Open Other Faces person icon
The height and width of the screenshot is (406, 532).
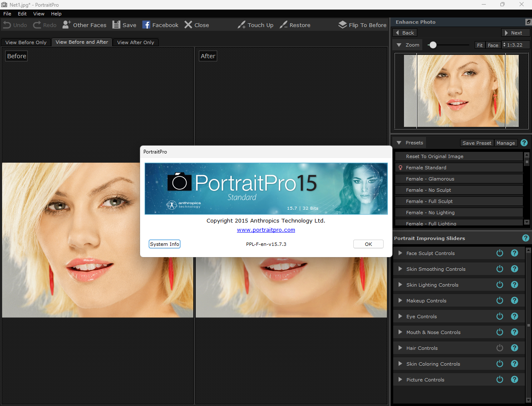tap(66, 25)
